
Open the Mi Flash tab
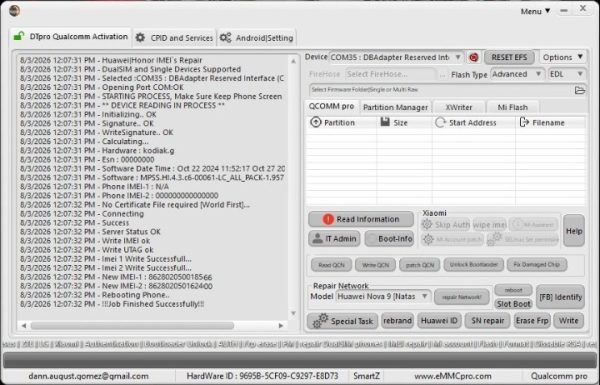pos(512,108)
